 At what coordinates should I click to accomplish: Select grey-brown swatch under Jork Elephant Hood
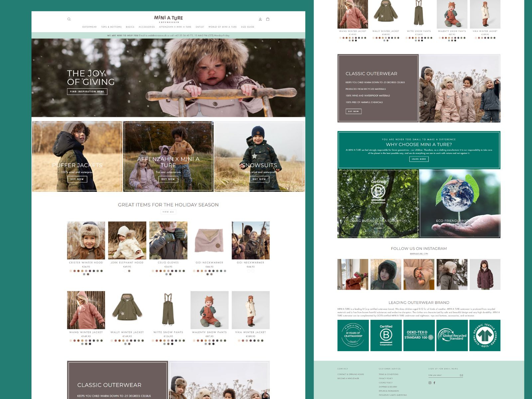pos(129,271)
